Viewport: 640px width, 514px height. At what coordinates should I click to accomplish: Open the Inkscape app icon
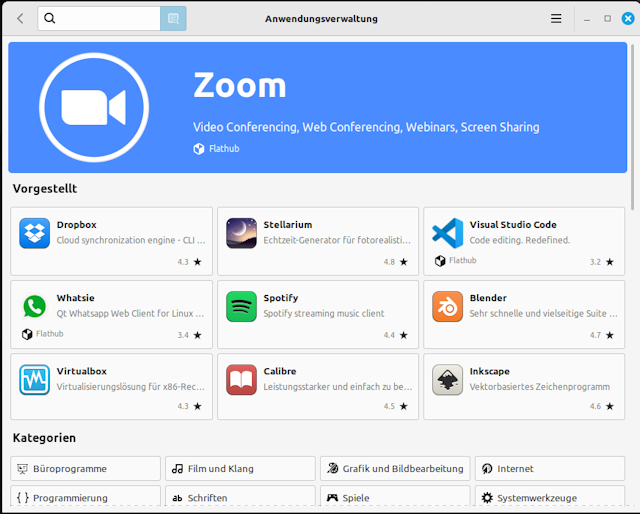click(x=448, y=380)
